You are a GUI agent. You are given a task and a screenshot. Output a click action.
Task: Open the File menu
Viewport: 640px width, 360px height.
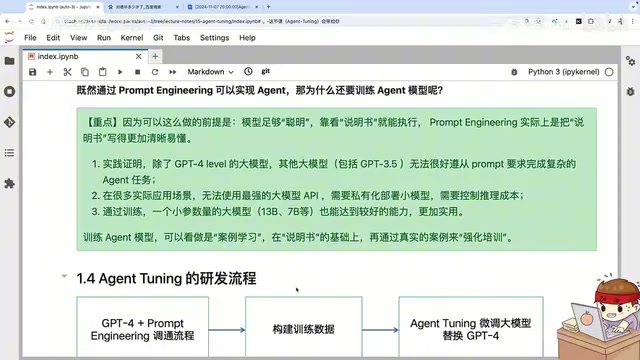tap(30, 38)
